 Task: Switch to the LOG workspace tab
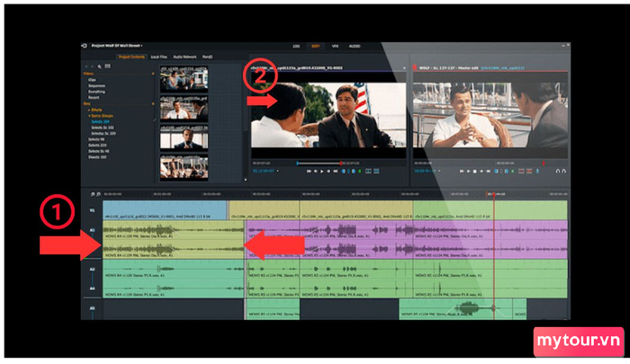coord(296,46)
